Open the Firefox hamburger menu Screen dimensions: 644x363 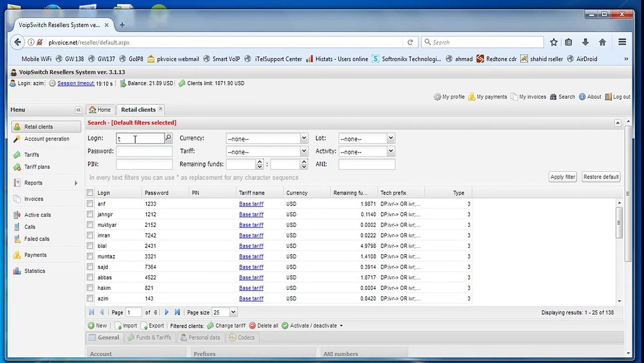pos(622,42)
